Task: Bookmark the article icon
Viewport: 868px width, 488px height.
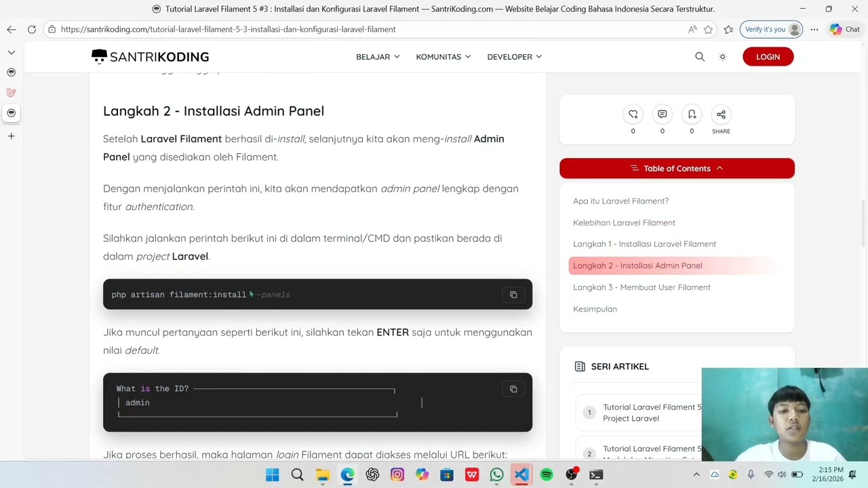Action: 692,115
